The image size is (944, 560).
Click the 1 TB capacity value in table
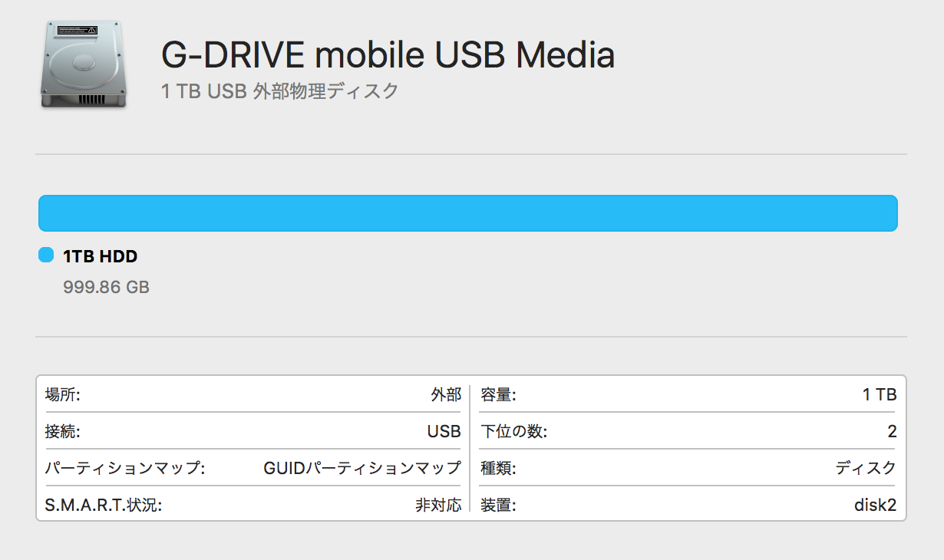coord(880,395)
